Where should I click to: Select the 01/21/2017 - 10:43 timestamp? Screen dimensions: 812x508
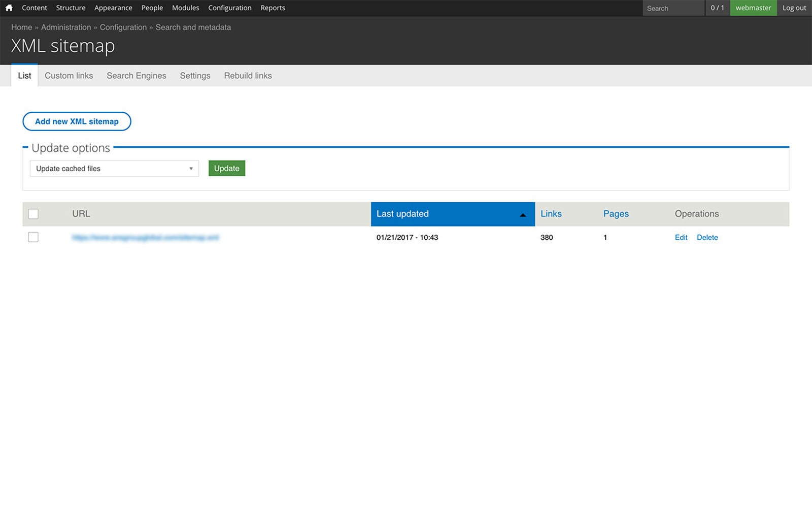click(x=407, y=237)
